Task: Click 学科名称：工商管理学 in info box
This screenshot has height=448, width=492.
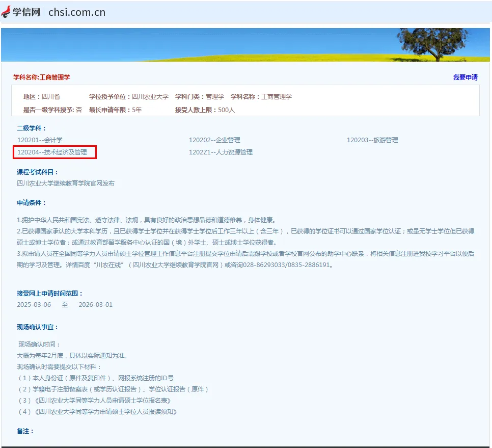Action: coord(261,97)
